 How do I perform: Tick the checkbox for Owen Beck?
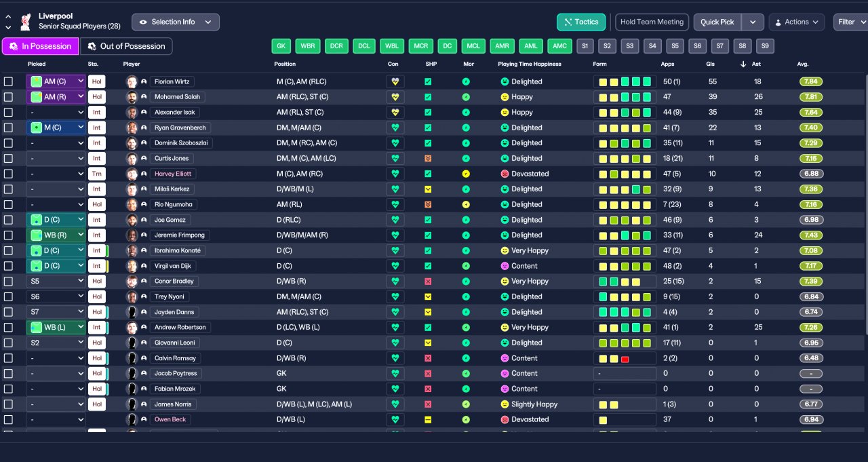pyautogui.click(x=8, y=419)
